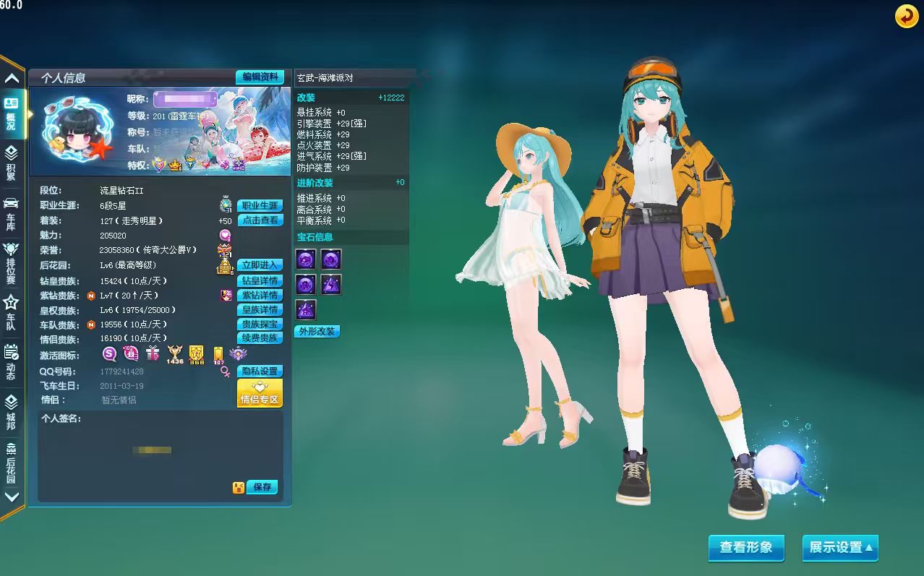The height and width of the screenshot is (576, 924).
Task: Click 点击查看 button in 着装 row
Action: click(260, 220)
